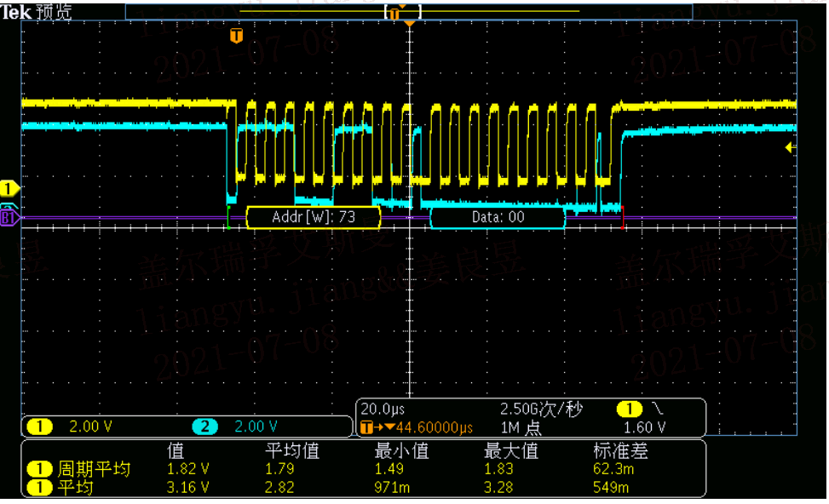Click the Tek 预览 acquisition status label

(36, 11)
